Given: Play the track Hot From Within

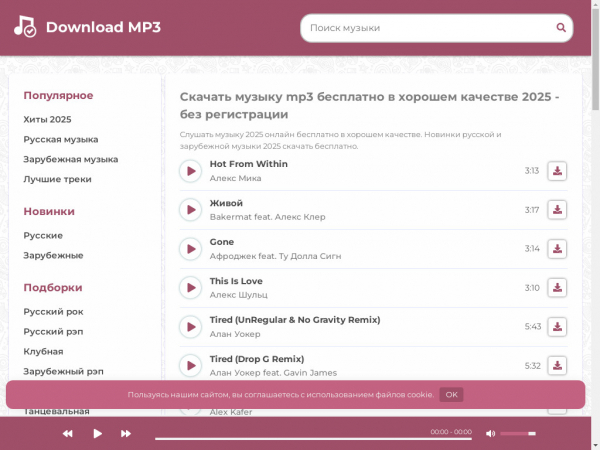Looking at the screenshot, I should click(190, 171).
